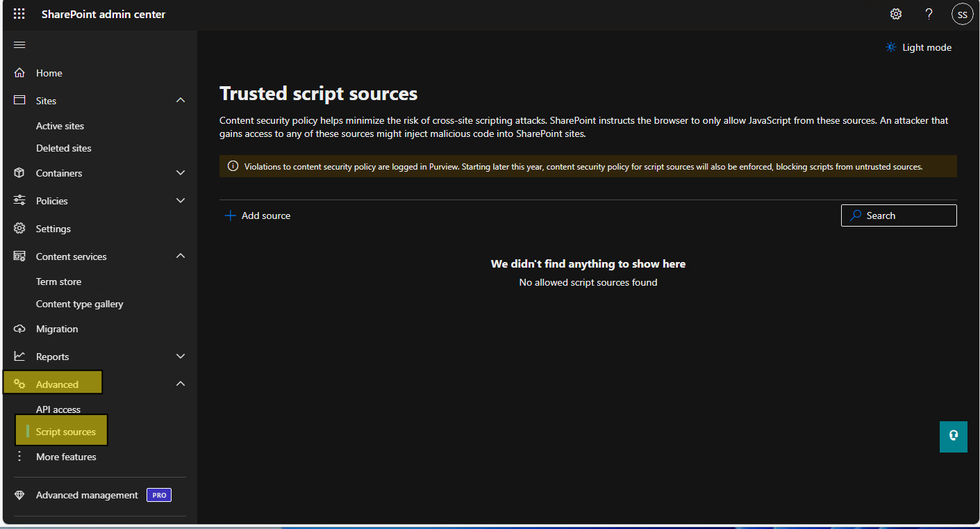Expand the Reports section chevron
This screenshot has width=980, height=529.
click(x=181, y=357)
